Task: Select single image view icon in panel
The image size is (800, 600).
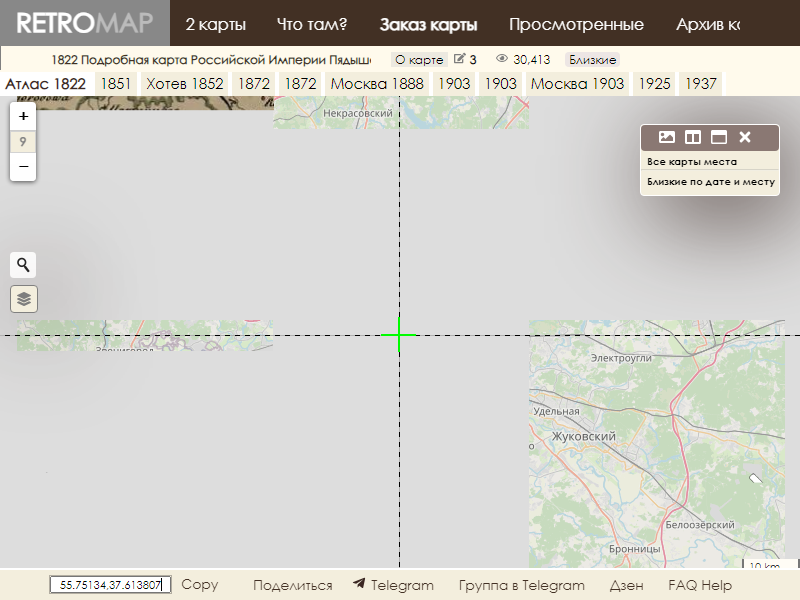Action: click(667, 137)
